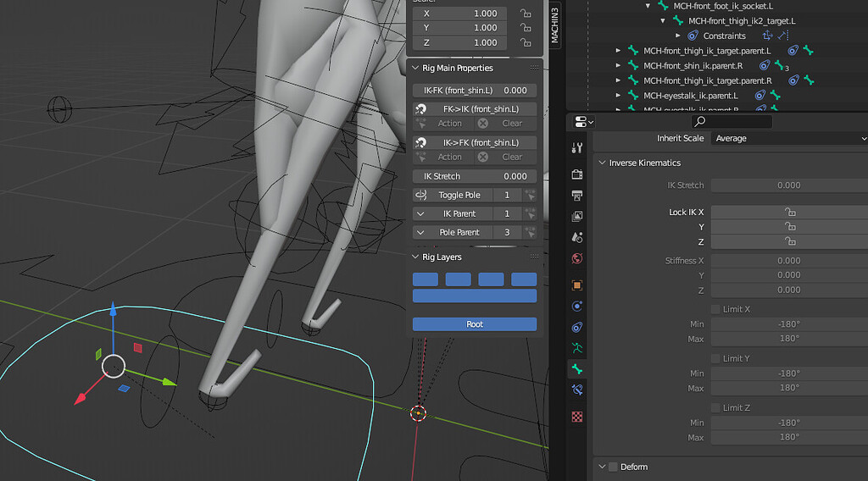Click the second constraint icon beside Constraints row
Screen dimensions: 868x481
click(x=782, y=36)
